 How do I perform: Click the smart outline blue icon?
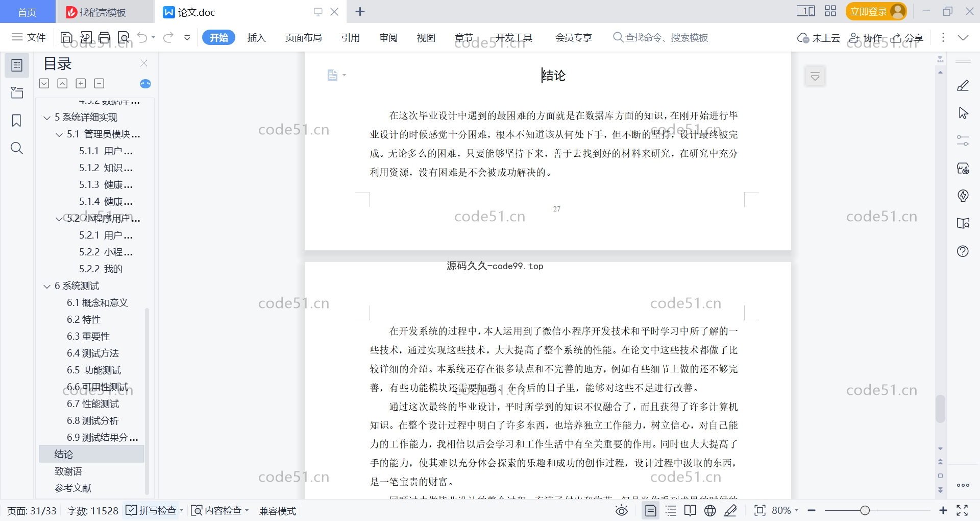tap(145, 84)
